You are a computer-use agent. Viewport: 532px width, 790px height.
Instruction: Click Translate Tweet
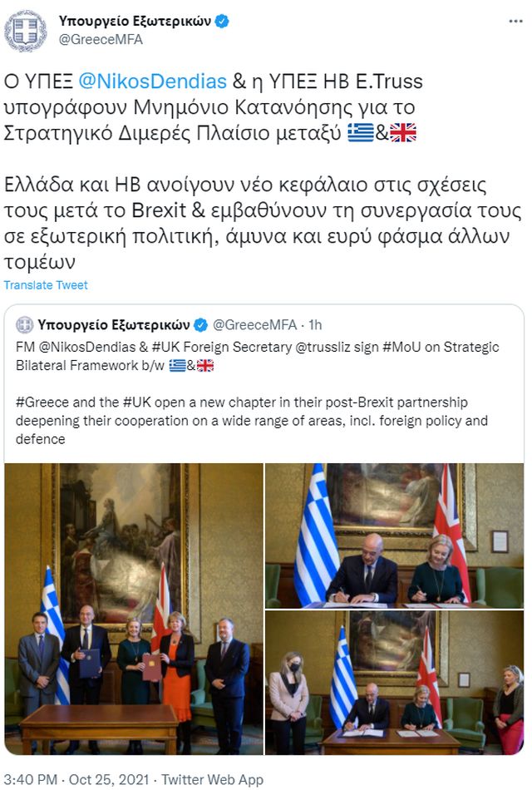(46, 285)
